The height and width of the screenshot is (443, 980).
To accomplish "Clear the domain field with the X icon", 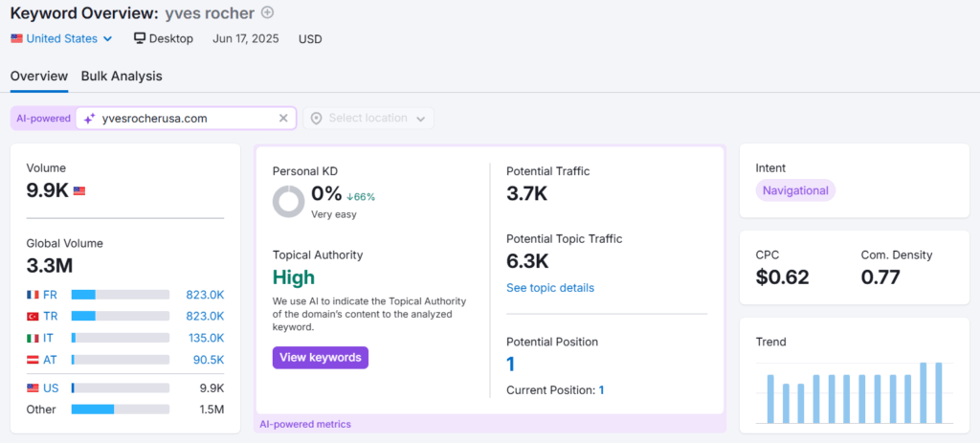I will point(283,118).
